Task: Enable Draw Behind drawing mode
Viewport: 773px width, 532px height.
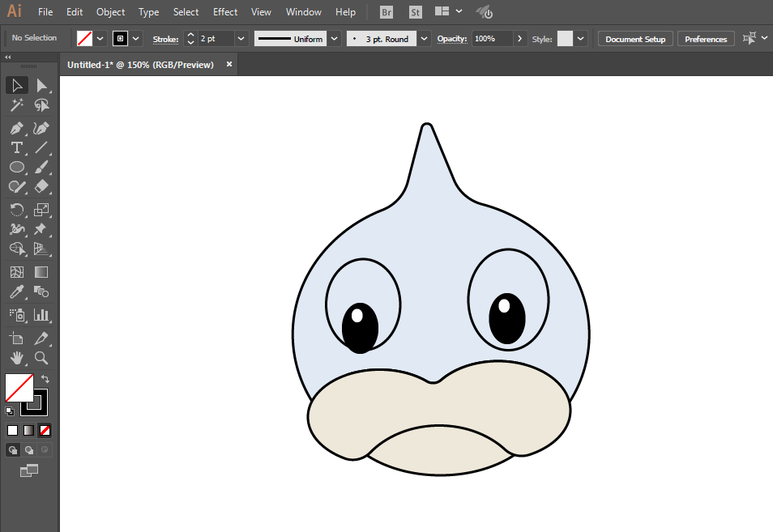Action: [29, 449]
